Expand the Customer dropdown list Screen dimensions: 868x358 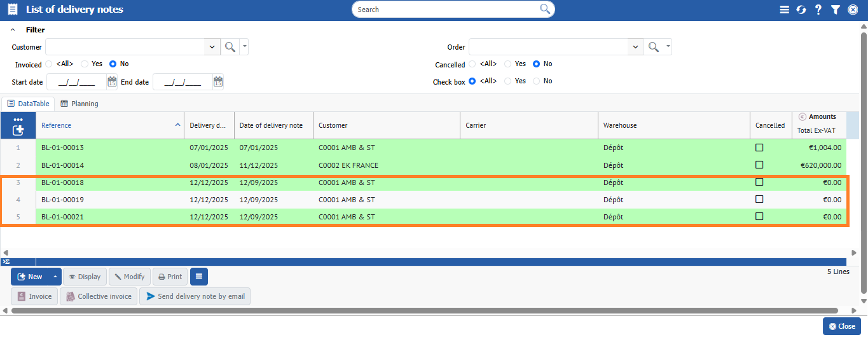[x=212, y=47]
